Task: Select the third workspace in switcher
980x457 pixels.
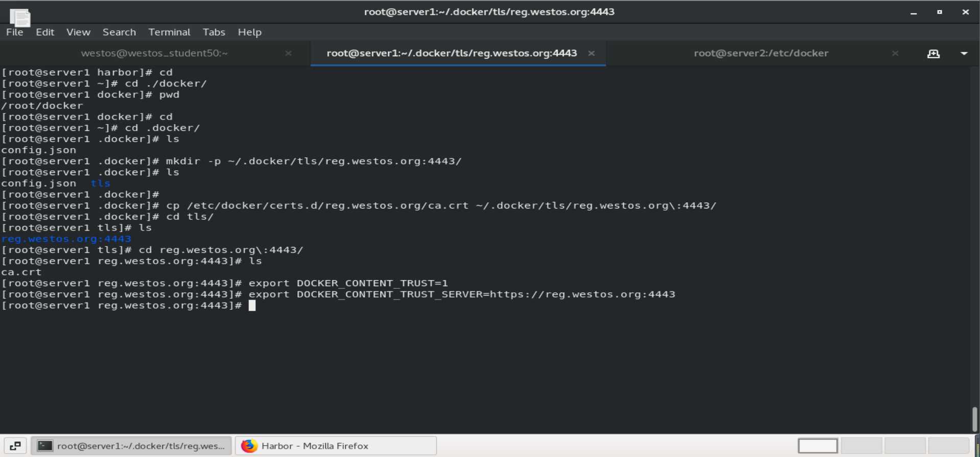Action: [905, 446]
